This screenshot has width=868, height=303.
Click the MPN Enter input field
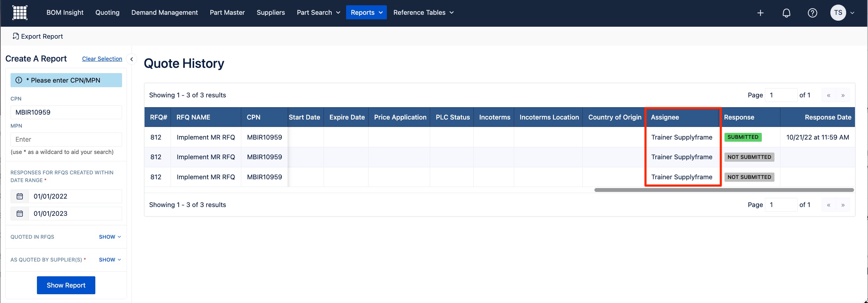coord(66,140)
